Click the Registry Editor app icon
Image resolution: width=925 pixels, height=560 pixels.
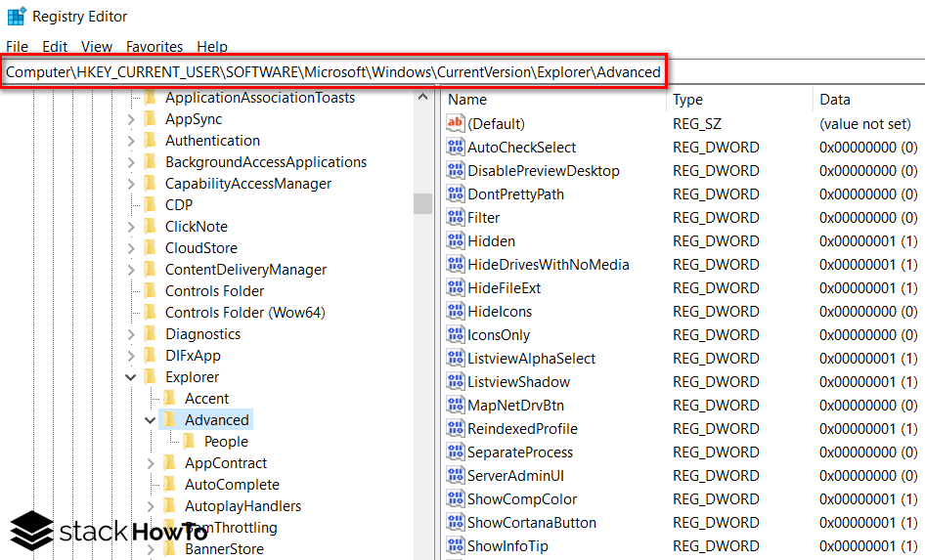pyautogui.click(x=16, y=16)
